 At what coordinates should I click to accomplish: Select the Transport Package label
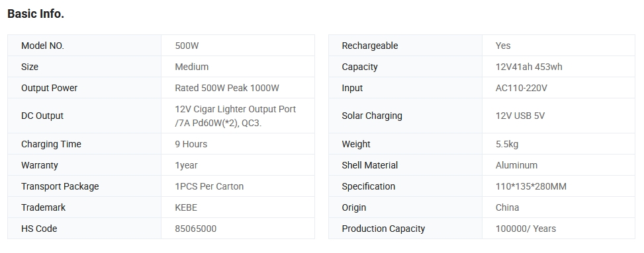[x=60, y=186]
